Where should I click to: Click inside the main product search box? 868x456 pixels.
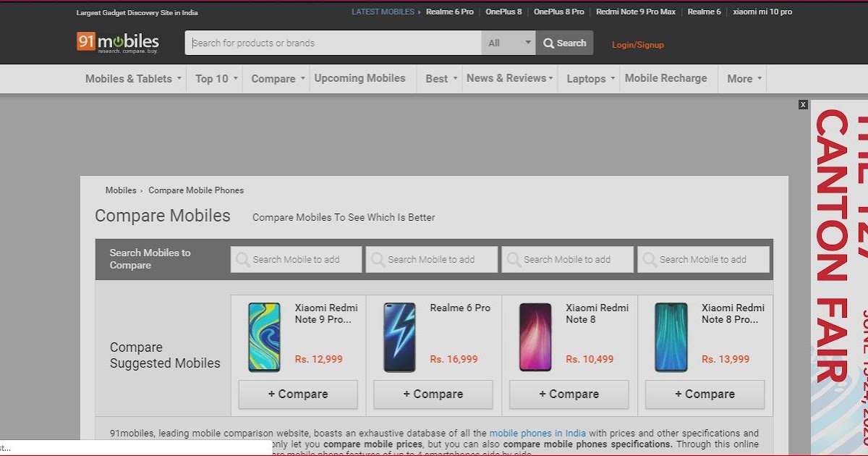pos(333,43)
